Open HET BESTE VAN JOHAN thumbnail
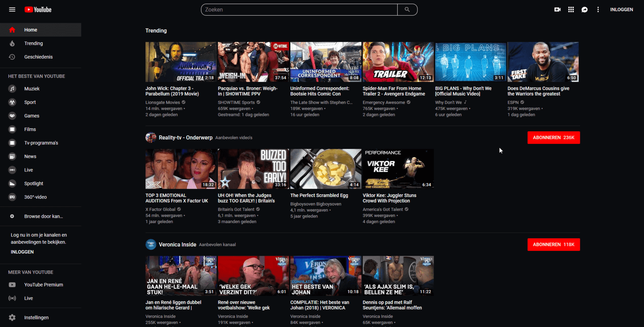This screenshot has height=327, width=644. pyautogui.click(x=326, y=276)
